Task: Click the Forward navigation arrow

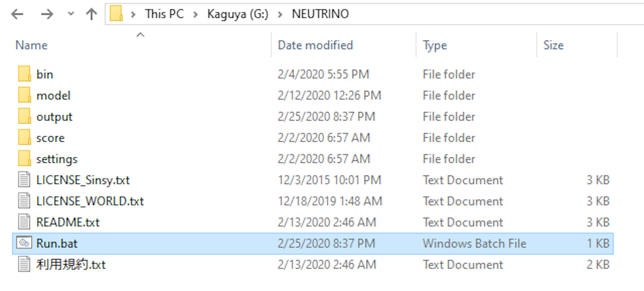Action: click(47, 14)
